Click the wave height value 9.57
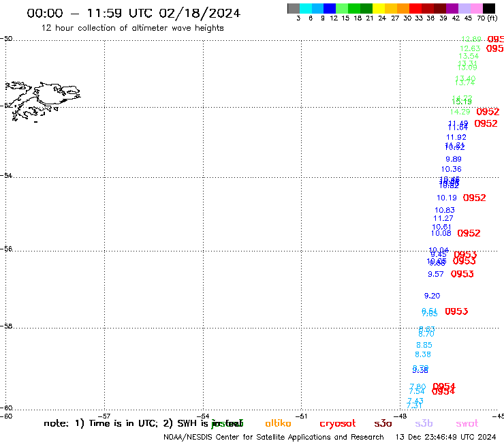 (x=436, y=274)
